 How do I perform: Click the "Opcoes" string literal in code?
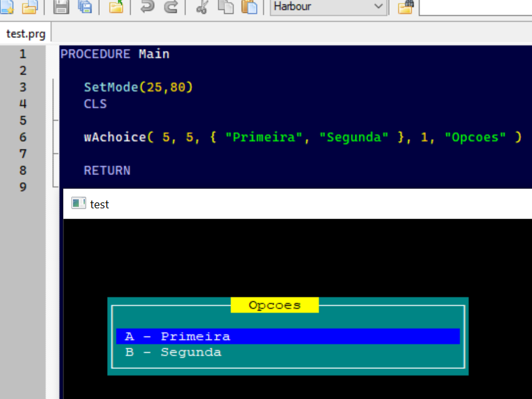pyautogui.click(x=475, y=137)
